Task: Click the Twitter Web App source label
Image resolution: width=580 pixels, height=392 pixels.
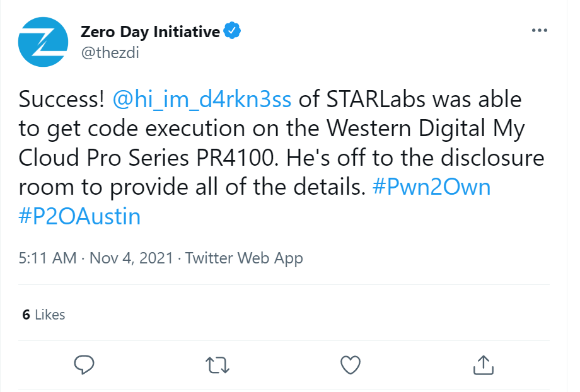Action: tap(244, 258)
